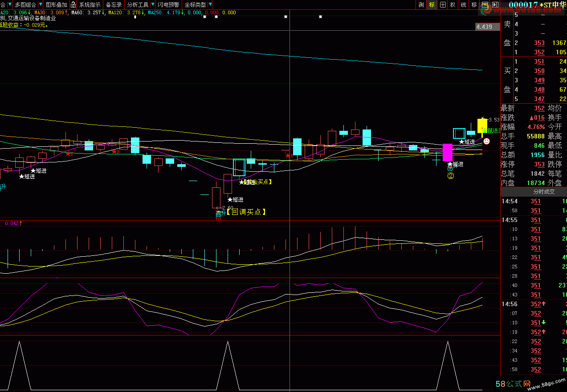Toggle the 权 adjustment button

(x=453, y=4)
